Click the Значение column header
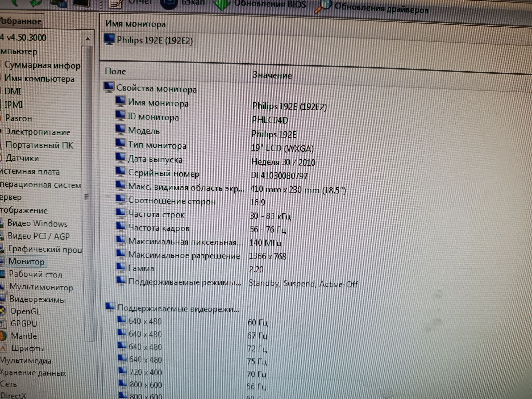532x399 pixels. pos(272,75)
